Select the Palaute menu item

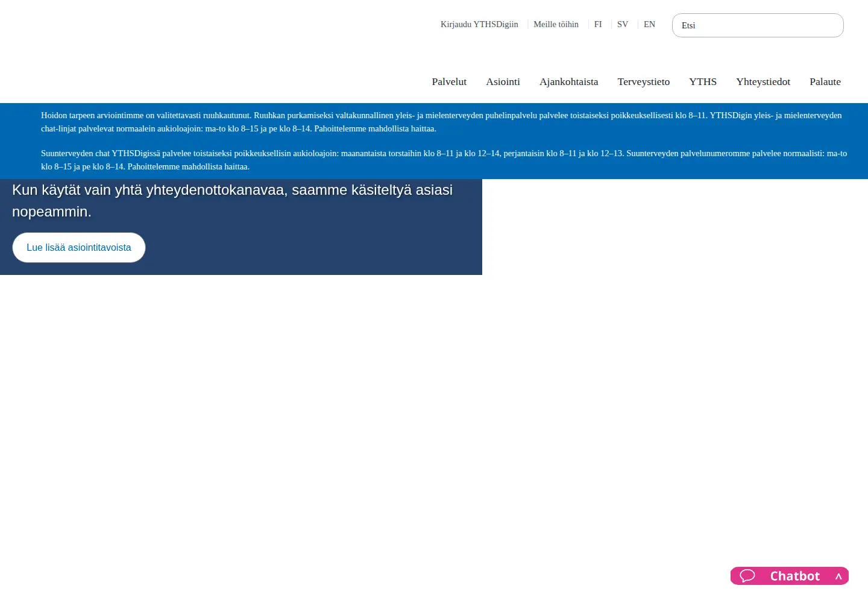tap(825, 81)
